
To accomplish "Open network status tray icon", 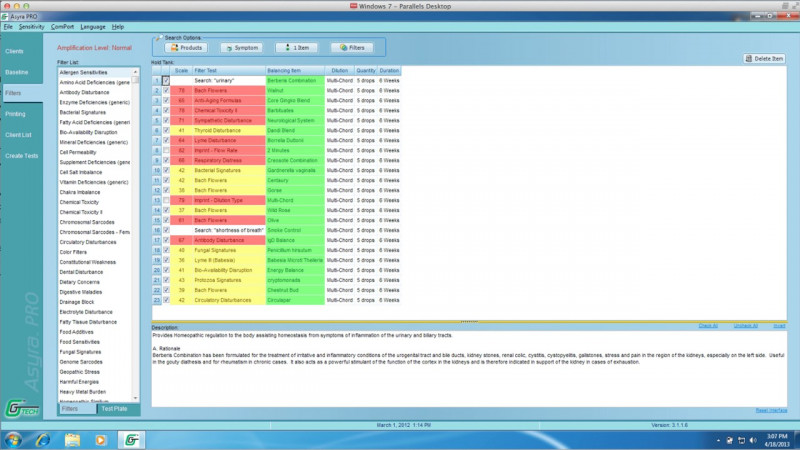I will click(x=741, y=440).
